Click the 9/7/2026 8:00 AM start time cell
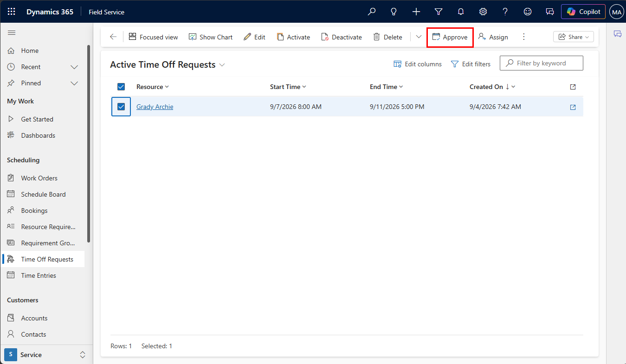The image size is (626, 364). (296, 107)
